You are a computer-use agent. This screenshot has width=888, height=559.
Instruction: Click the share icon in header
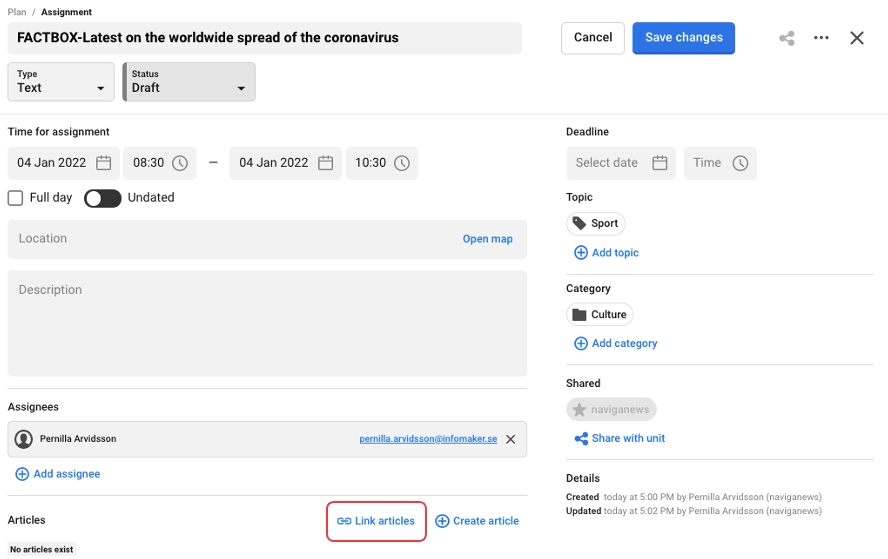[787, 38]
